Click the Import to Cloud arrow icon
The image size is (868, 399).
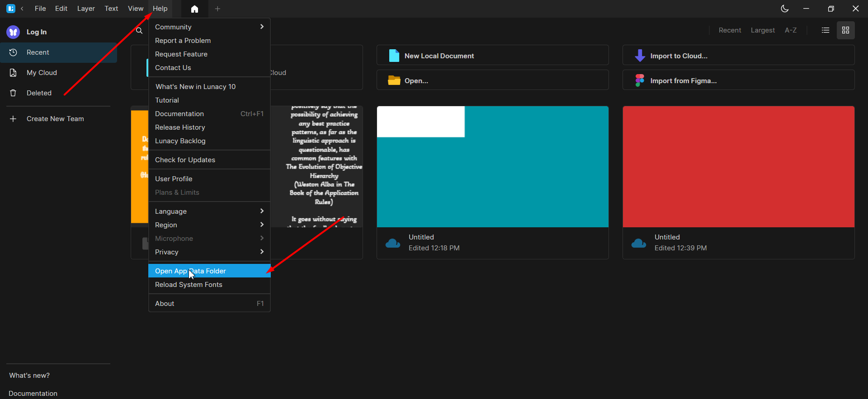(640, 56)
